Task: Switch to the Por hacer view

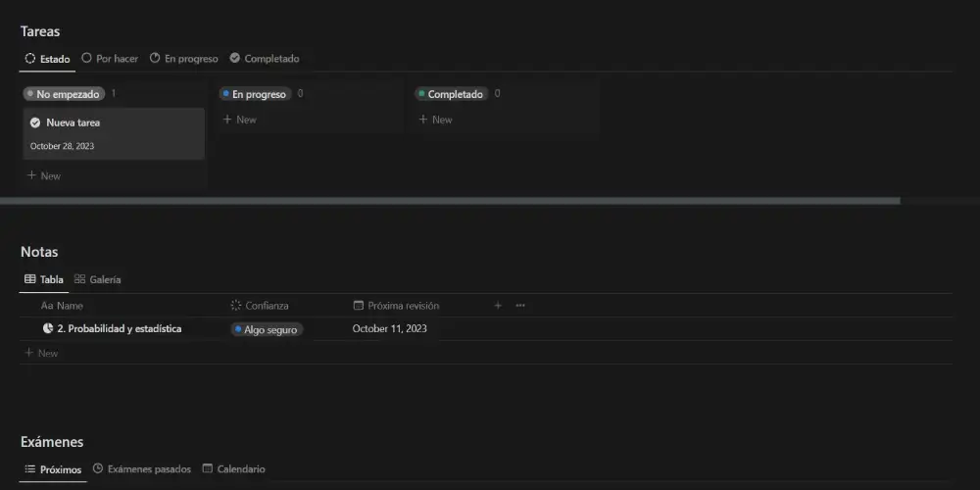Action: coord(110,59)
